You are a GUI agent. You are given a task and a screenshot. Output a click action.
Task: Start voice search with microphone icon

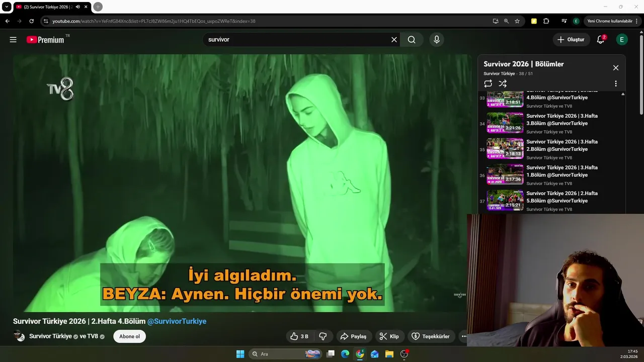pos(436,40)
